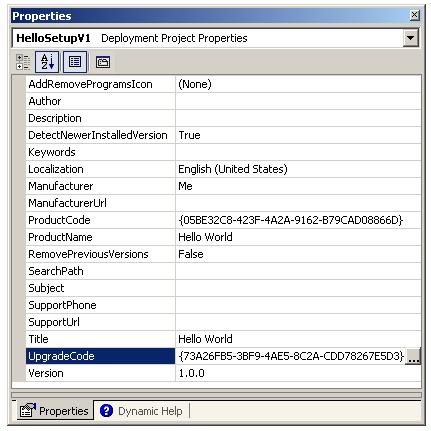Select the Properties tab at bottom
431x431 pixels.
tap(55, 411)
